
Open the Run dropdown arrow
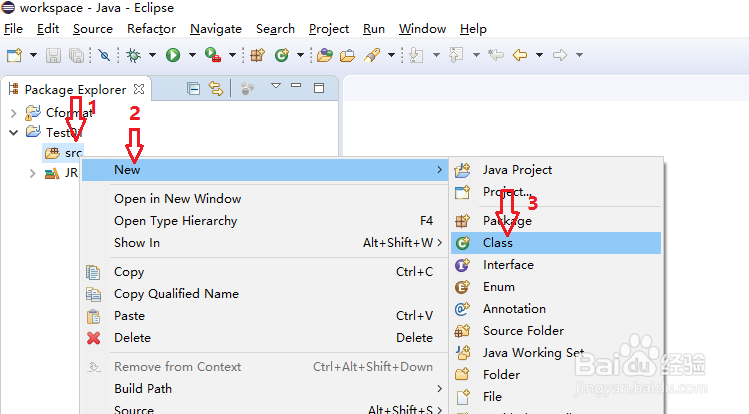click(x=192, y=55)
